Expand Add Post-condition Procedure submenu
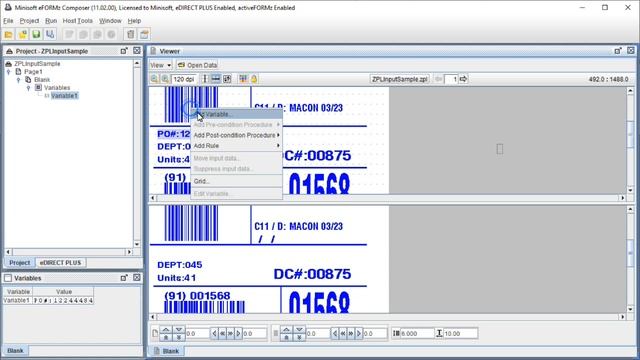 pos(236,135)
